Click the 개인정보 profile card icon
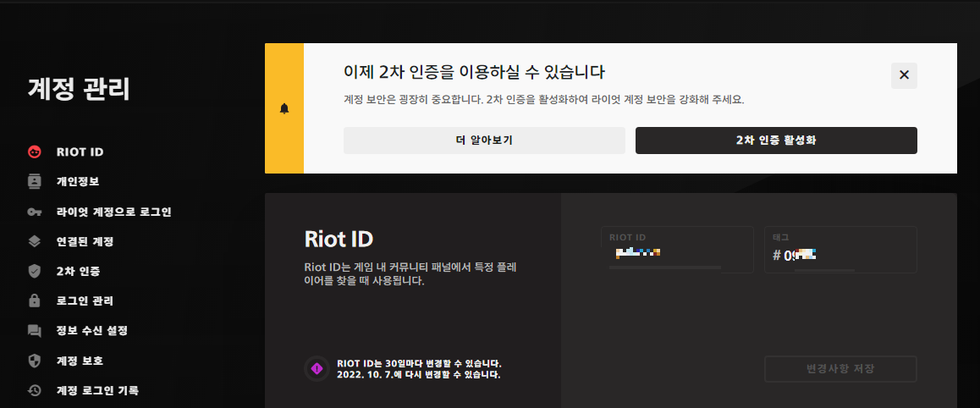The image size is (980, 408). click(x=35, y=182)
